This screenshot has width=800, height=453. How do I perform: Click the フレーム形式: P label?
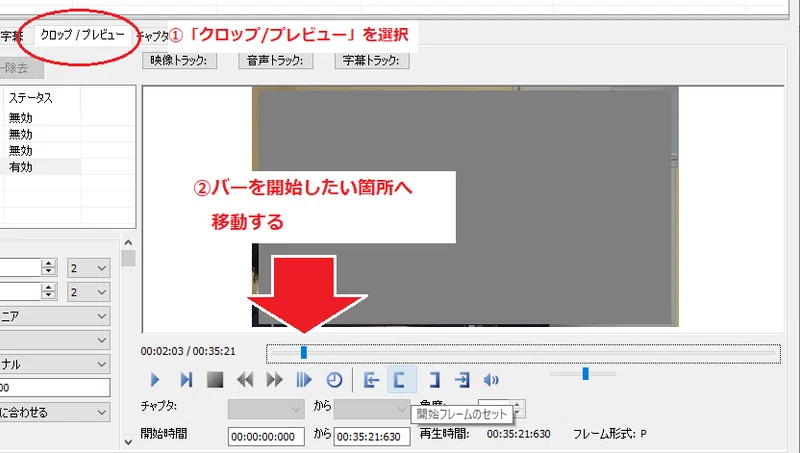click(610, 434)
